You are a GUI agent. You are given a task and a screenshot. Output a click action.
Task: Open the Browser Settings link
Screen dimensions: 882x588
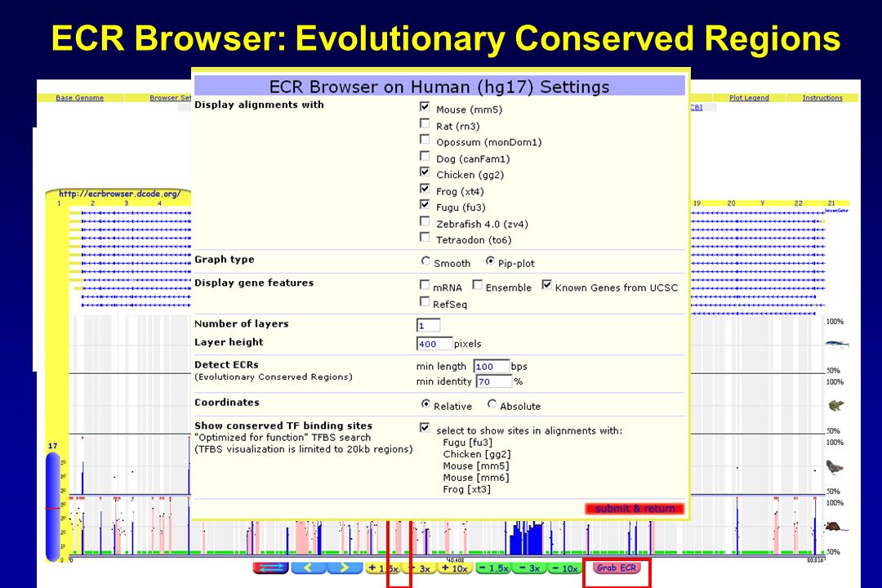click(x=171, y=98)
